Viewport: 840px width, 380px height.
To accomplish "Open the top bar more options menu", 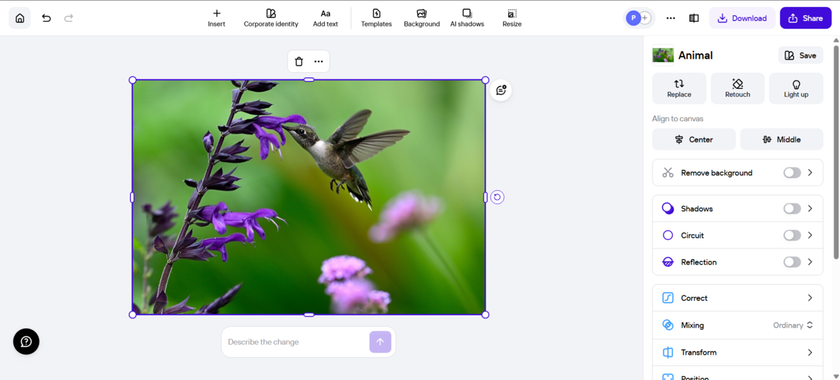I will [671, 18].
